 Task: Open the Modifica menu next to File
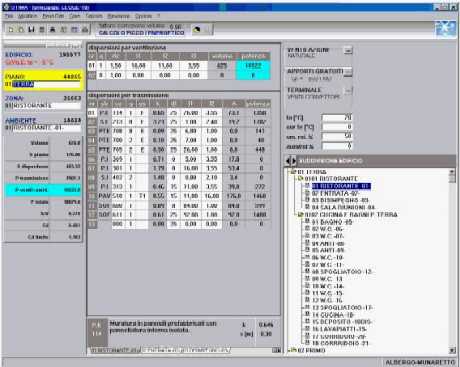[27, 16]
